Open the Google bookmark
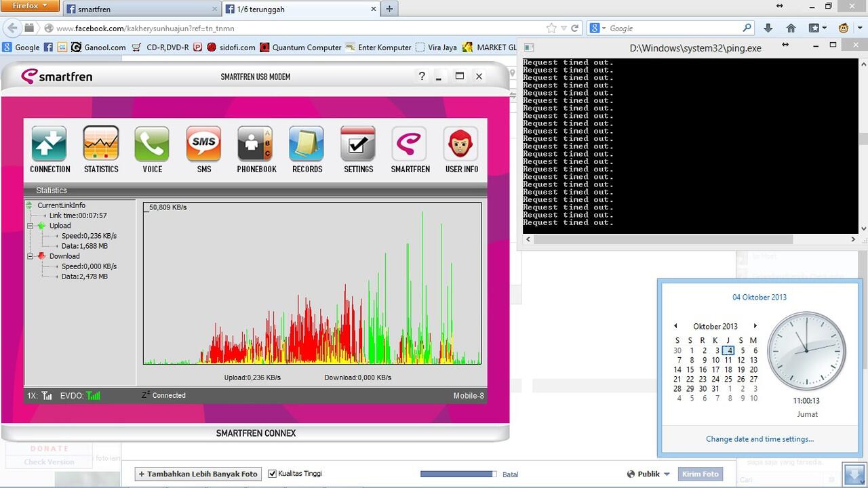 click(21, 47)
